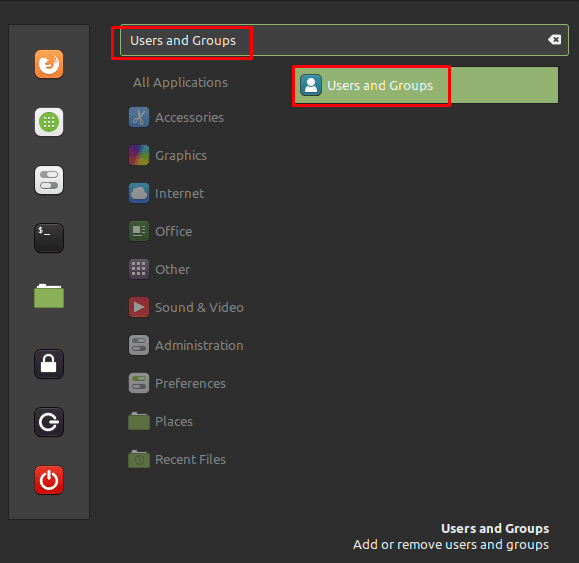Open the Graphics category

tap(168, 155)
